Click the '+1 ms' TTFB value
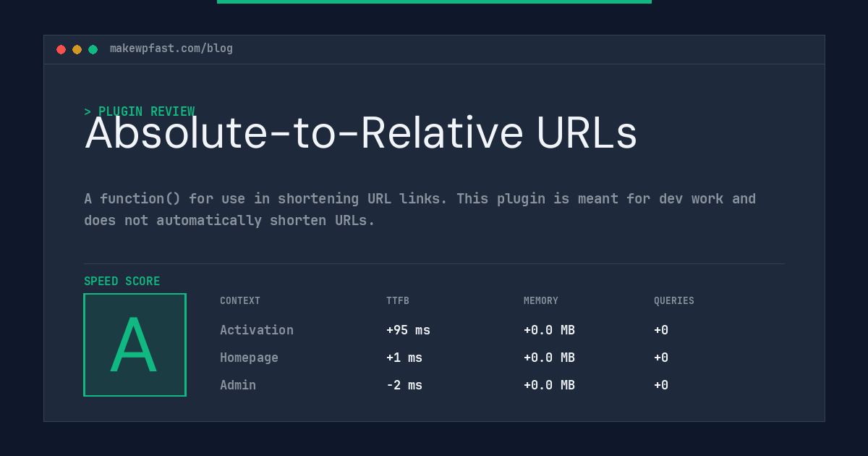This screenshot has height=456, width=868. [x=404, y=358]
